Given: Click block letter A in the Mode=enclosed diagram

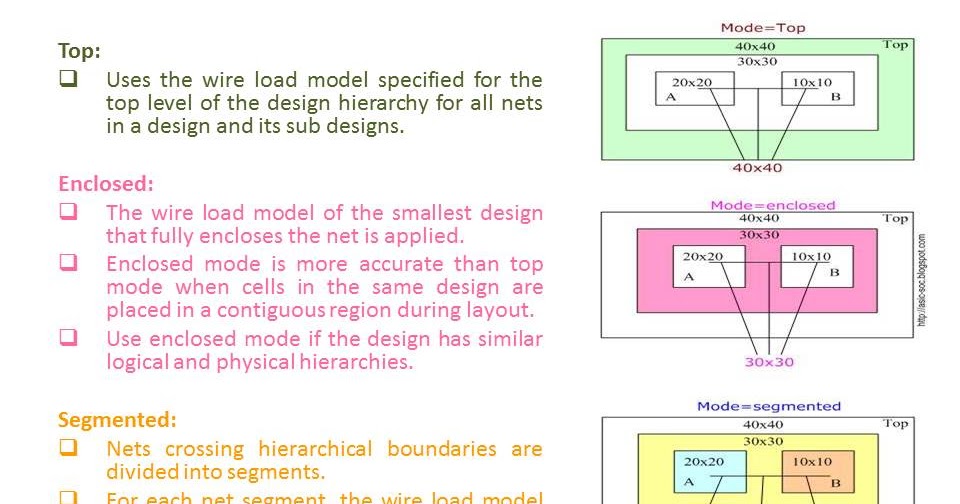Looking at the screenshot, I should 689,277.
